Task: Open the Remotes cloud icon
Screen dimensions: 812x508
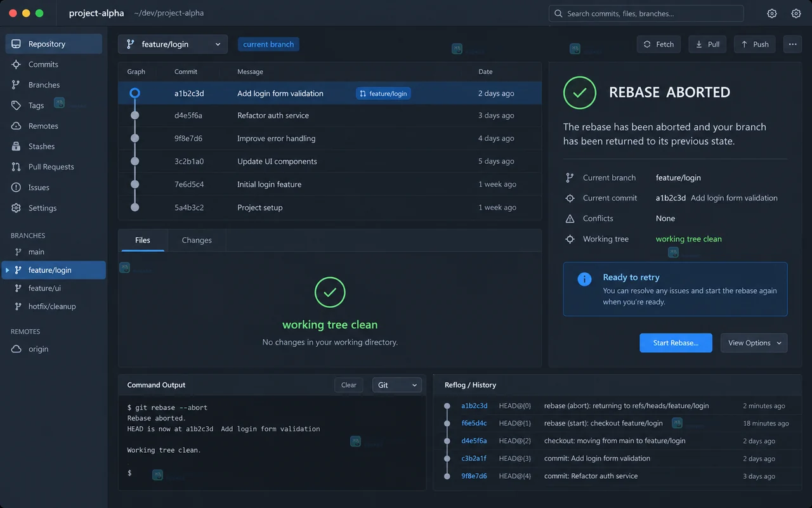Action: (x=16, y=126)
